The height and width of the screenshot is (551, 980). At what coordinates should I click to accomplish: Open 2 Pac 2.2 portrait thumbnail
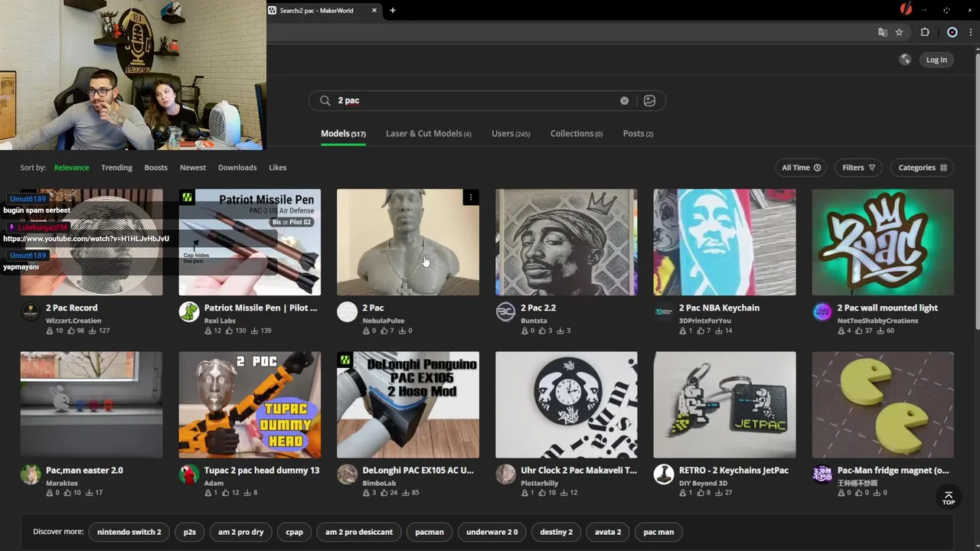566,242
